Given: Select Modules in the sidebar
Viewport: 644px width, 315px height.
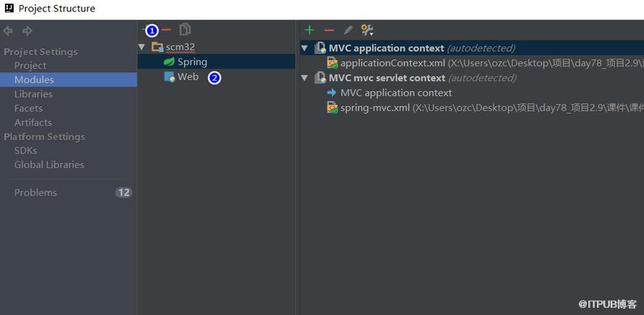Looking at the screenshot, I should coord(68,80).
